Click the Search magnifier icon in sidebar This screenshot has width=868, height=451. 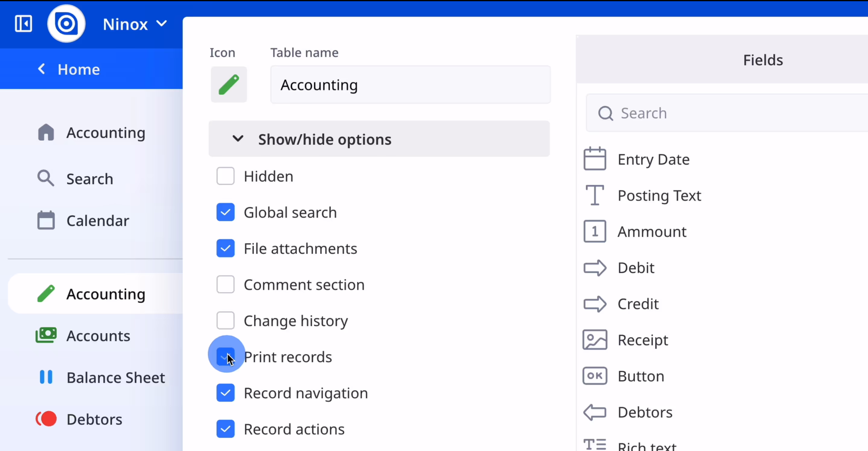46,178
